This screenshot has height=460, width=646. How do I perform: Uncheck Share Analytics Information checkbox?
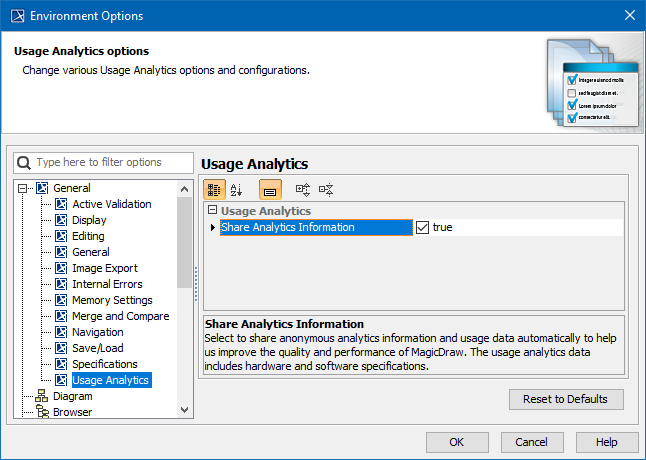click(x=422, y=228)
